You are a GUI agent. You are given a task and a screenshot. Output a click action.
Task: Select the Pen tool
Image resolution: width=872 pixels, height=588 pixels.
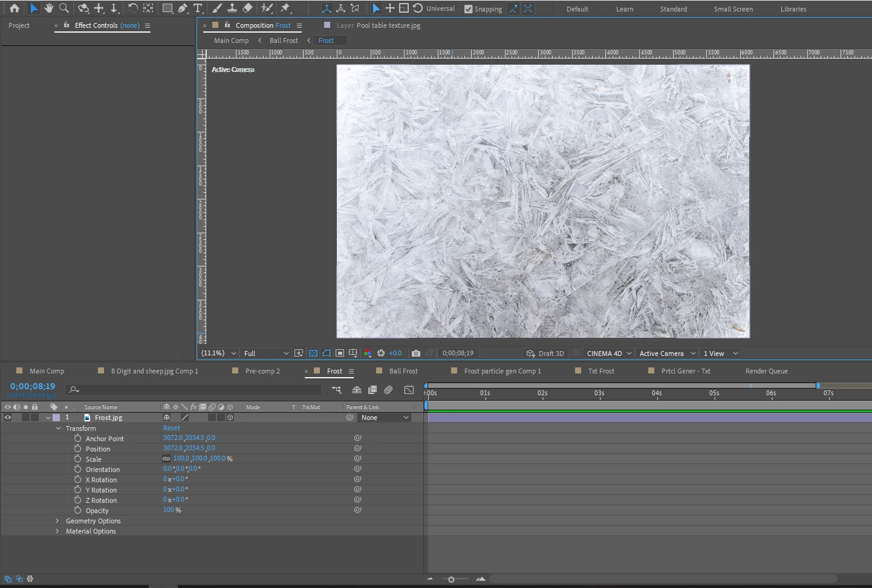(x=183, y=8)
